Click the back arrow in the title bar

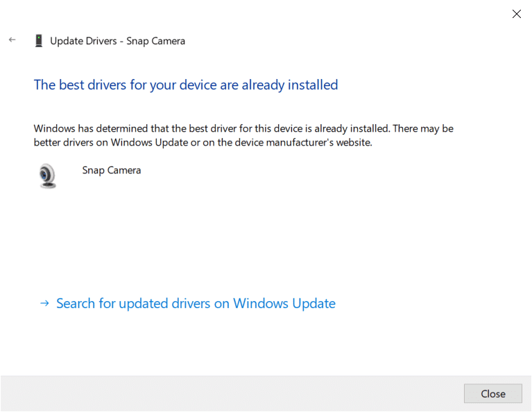(x=12, y=40)
